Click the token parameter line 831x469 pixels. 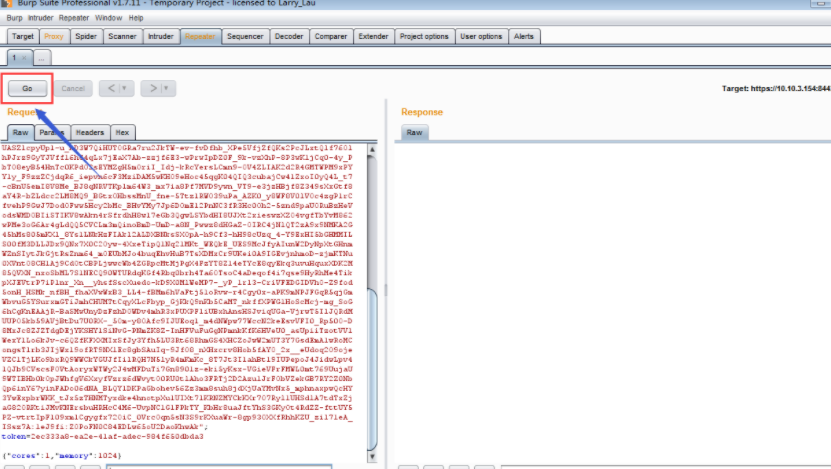(102, 437)
